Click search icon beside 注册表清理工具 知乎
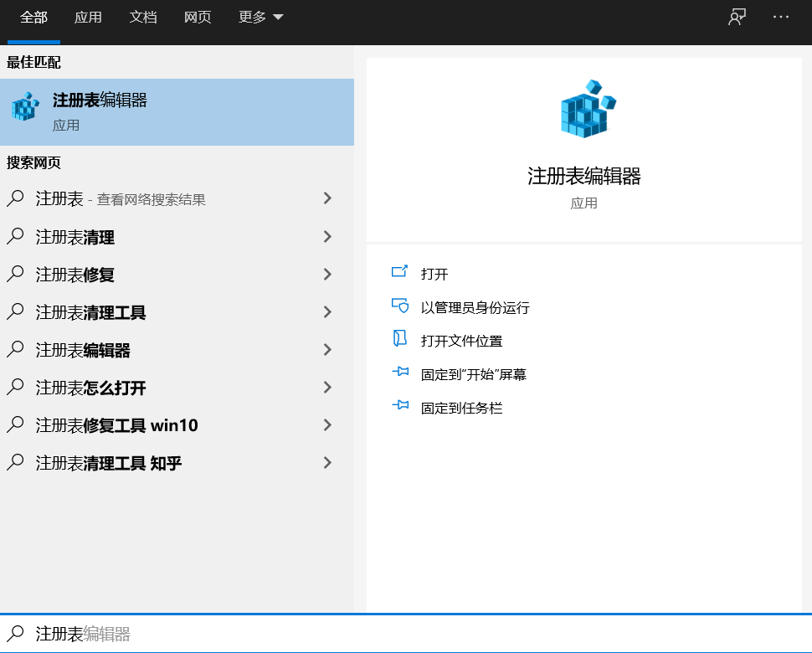812x653 pixels. tap(16, 462)
